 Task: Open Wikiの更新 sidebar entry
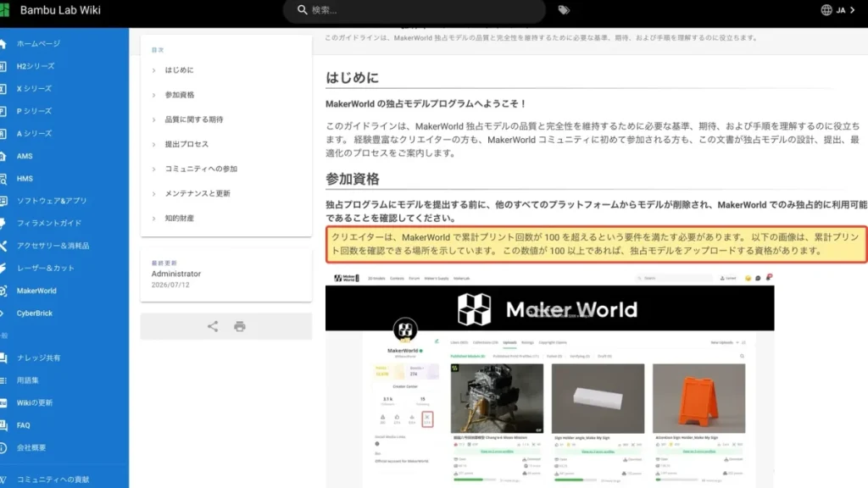coord(34,402)
